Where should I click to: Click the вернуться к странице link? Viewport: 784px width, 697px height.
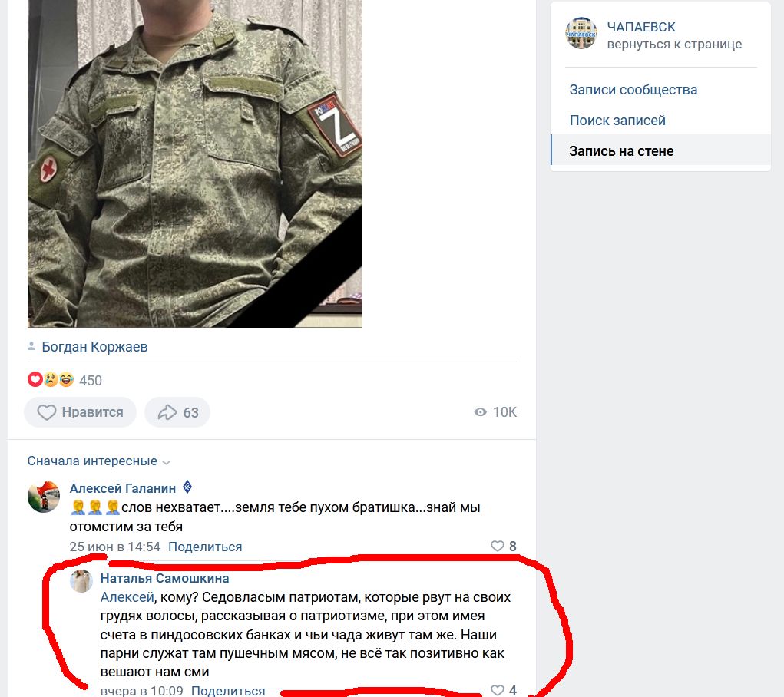coord(674,44)
